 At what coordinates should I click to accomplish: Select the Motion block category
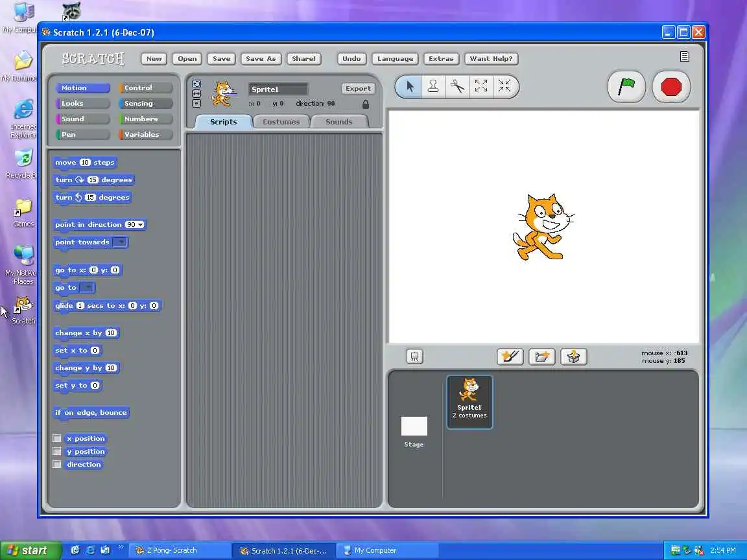click(x=83, y=88)
